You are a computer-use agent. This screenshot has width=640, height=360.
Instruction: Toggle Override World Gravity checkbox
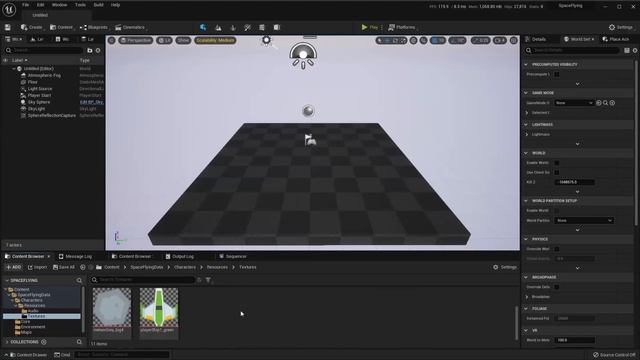pyautogui.click(x=557, y=249)
